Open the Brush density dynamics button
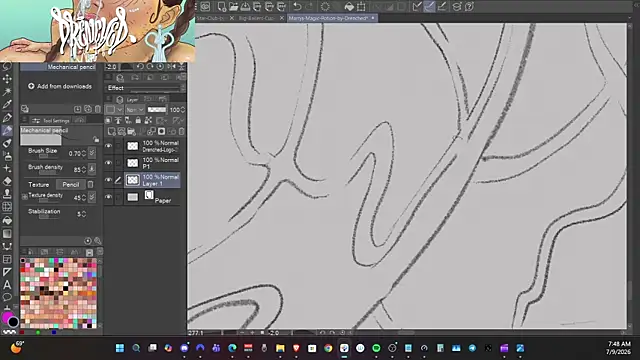Viewport: 640px width, 360px height. coord(92,169)
